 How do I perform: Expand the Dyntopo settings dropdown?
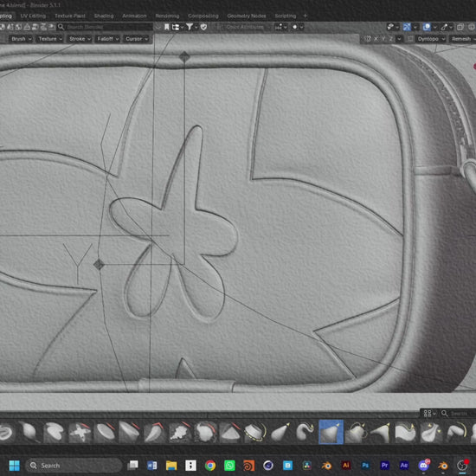[x=431, y=39]
